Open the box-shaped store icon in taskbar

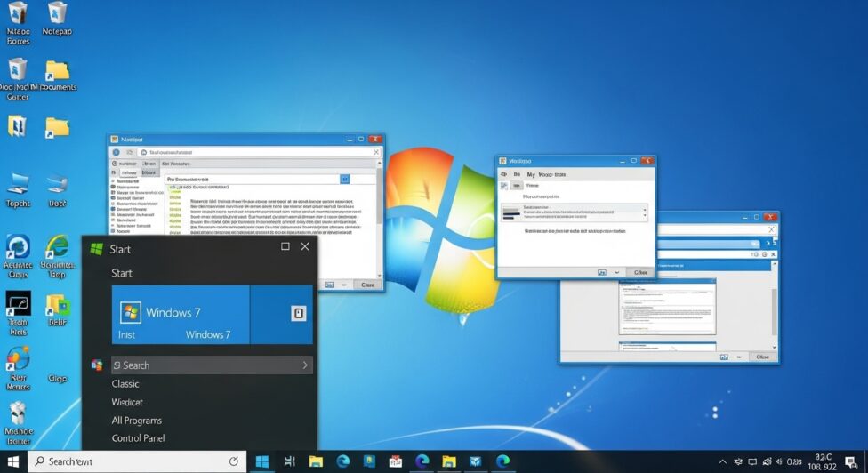click(x=476, y=461)
